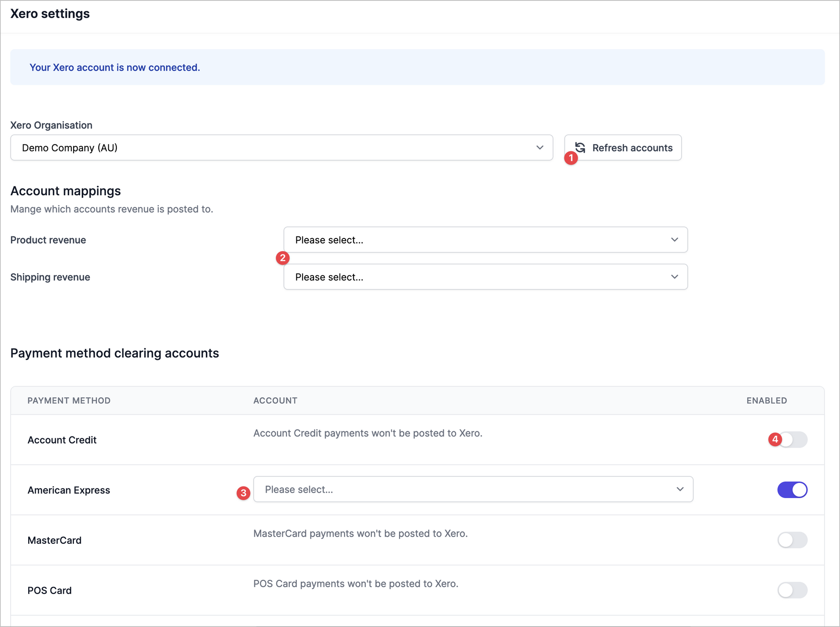Click the 'Shipping revenue' label
This screenshot has width=840, height=627.
pos(50,277)
